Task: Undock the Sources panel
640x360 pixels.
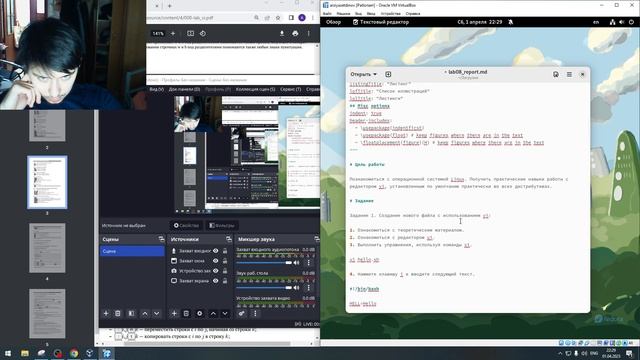Action: pyautogui.click(x=229, y=239)
